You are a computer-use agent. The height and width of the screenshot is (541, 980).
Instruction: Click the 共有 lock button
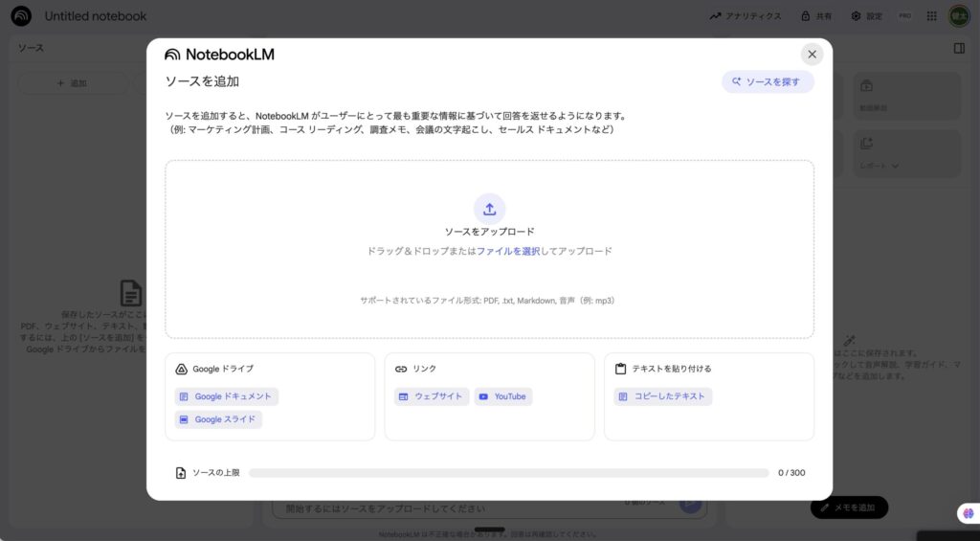click(816, 16)
